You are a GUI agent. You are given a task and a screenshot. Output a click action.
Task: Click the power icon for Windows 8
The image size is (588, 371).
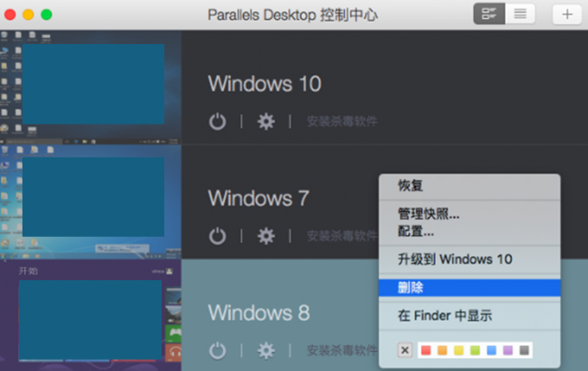pos(218,351)
